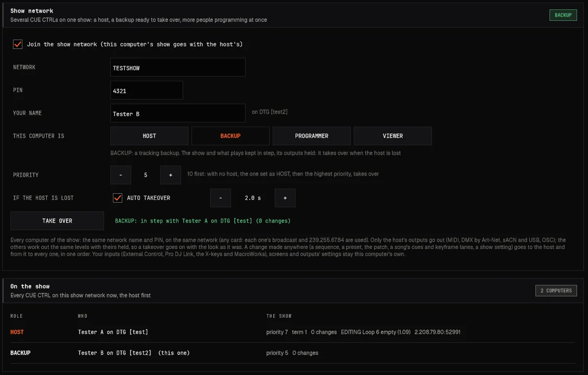Click the host address 2.208.79.80:52991

(x=437, y=332)
